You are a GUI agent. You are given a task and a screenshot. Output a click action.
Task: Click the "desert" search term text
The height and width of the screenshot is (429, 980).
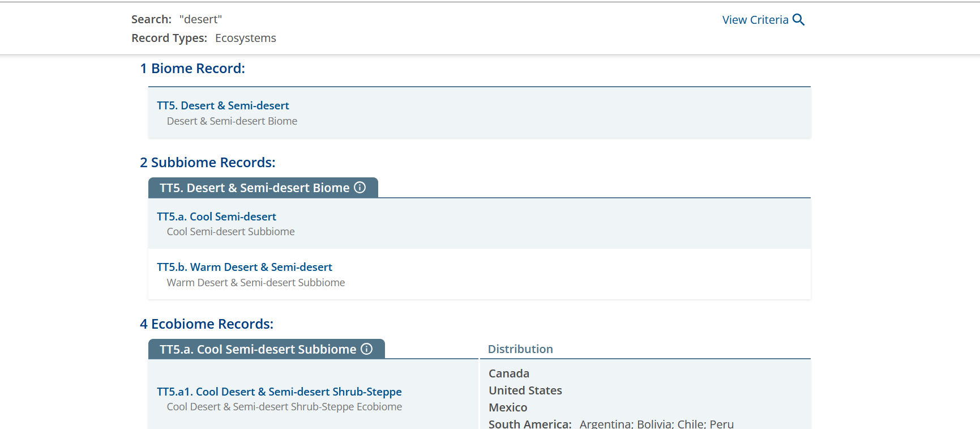[x=200, y=19]
